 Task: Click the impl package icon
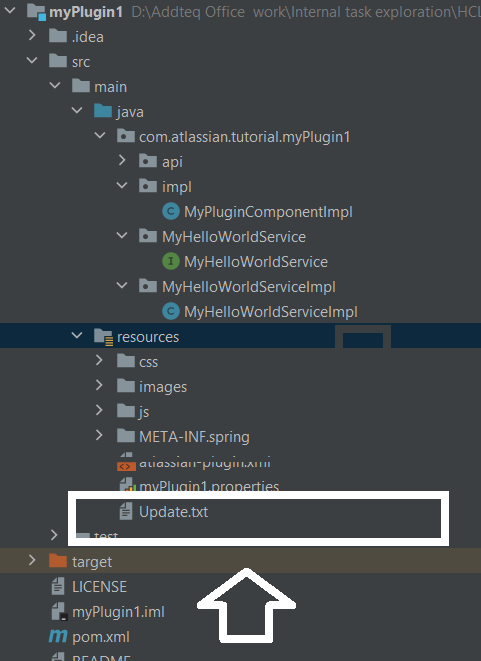tap(148, 186)
